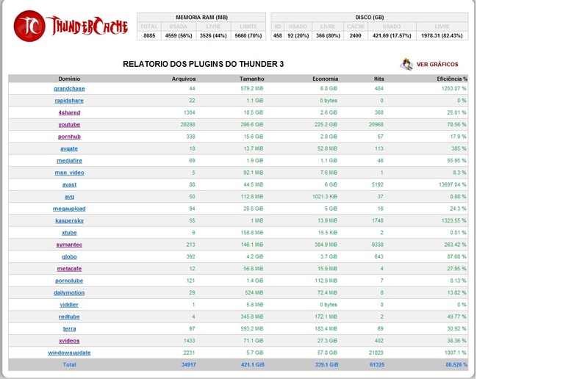Click xvideos size value 71.1 GiB
Screen dimensions: 588x379
(x=254, y=340)
